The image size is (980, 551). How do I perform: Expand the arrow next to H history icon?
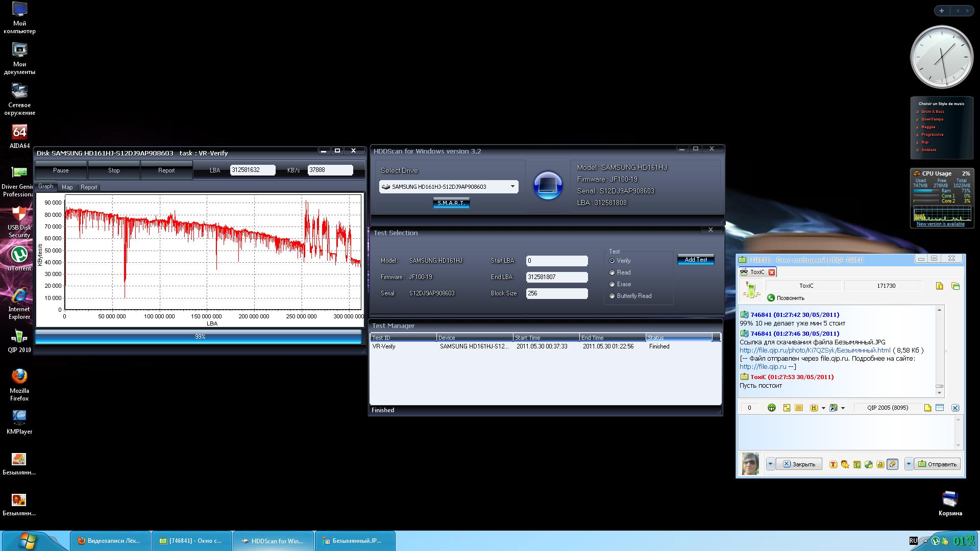[x=823, y=408]
